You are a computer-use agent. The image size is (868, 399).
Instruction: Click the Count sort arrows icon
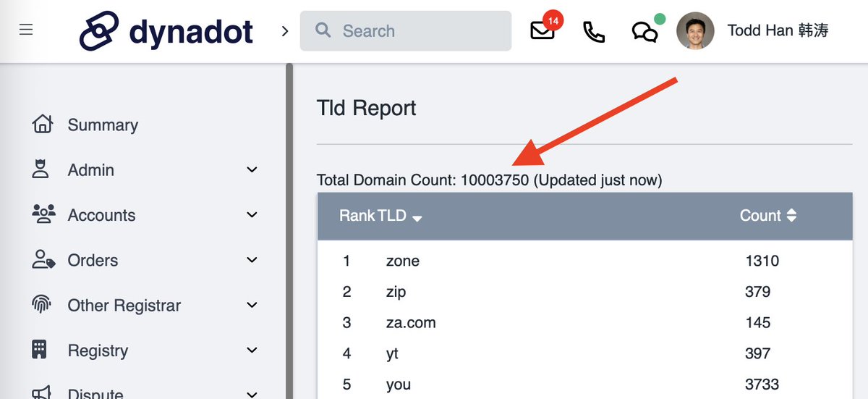791,216
